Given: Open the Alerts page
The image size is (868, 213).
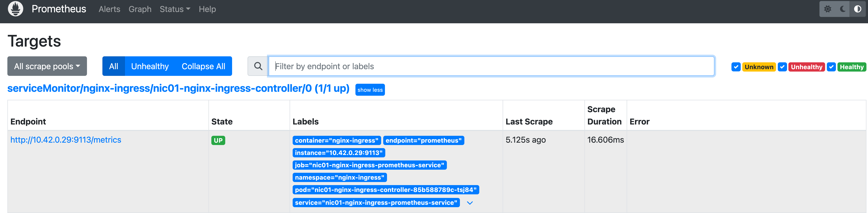Looking at the screenshot, I should 109,9.
